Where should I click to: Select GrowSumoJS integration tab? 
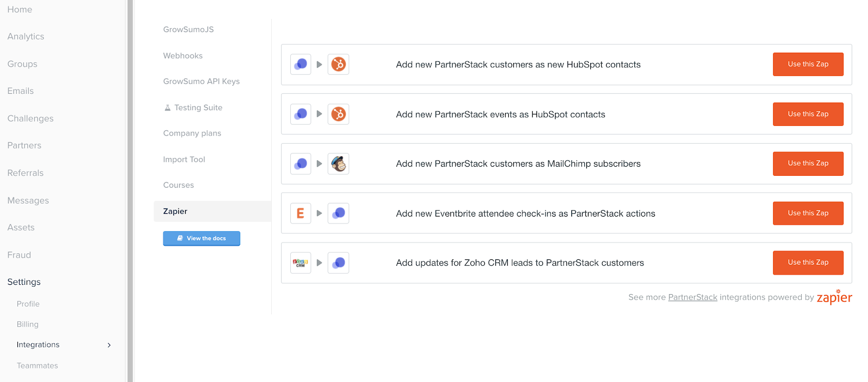(x=188, y=29)
